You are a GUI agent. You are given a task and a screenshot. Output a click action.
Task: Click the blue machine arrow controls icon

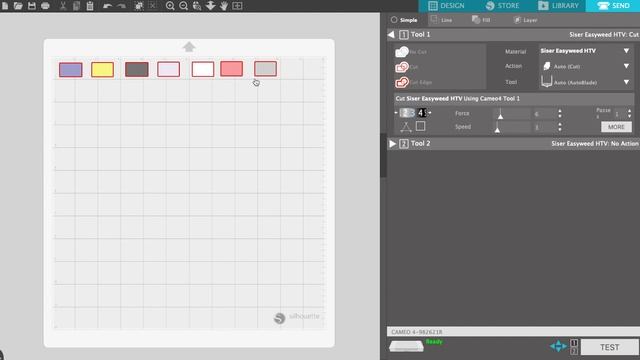pyautogui.click(x=558, y=347)
